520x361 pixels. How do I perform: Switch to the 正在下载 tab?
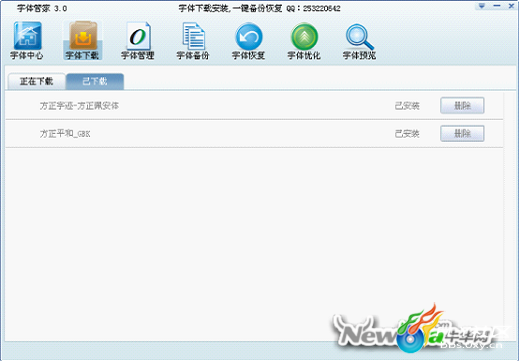[36, 81]
